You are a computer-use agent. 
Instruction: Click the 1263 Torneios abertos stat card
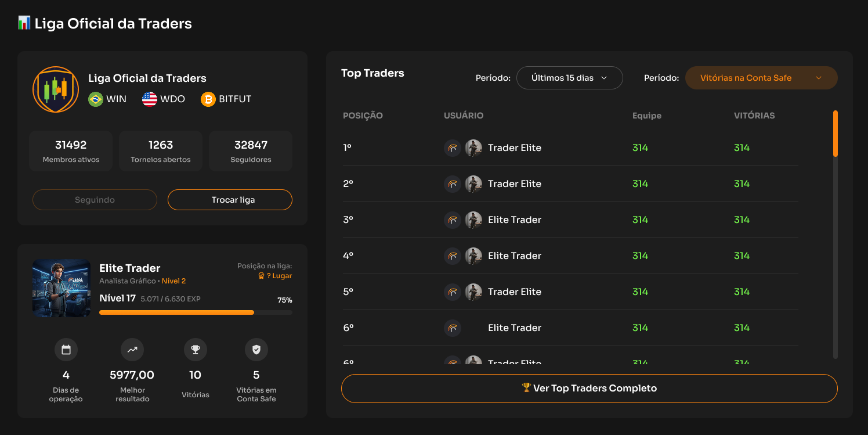(161, 151)
